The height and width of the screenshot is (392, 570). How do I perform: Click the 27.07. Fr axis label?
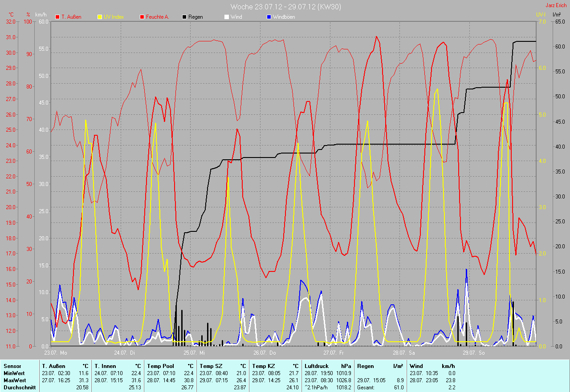[x=334, y=352]
